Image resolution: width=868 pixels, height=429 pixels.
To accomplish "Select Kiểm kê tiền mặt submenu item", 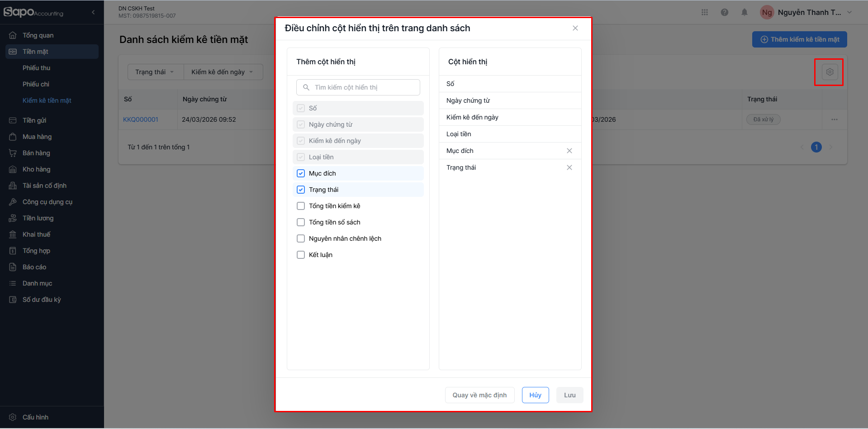I will pyautogui.click(x=47, y=100).
